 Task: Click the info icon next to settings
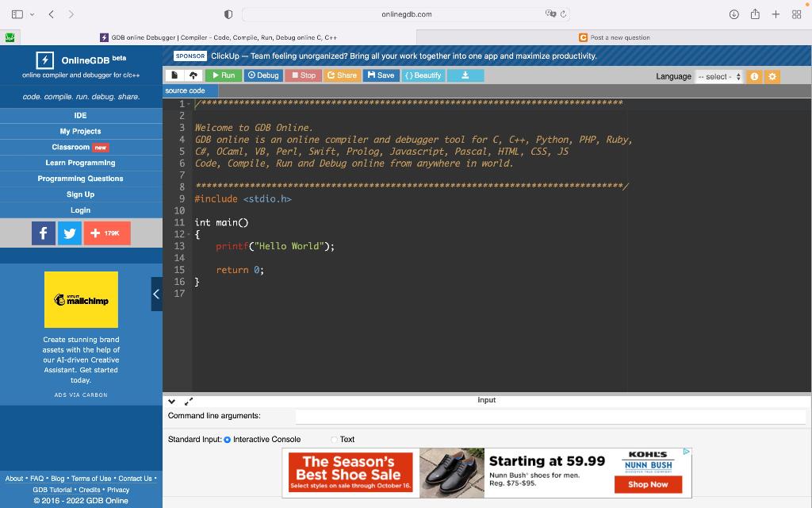[x=753, y=76]
